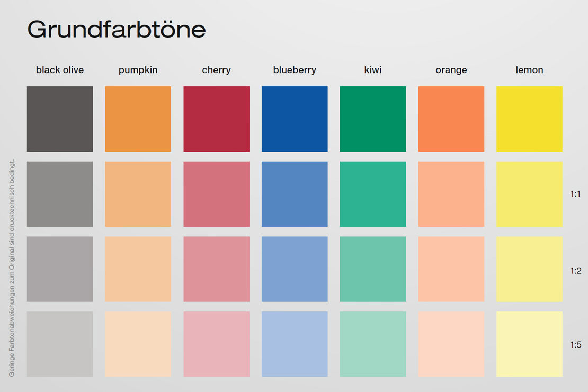The height and width of the screenshot is (392, 588).
Task: Click the full-strength black olive swatch
Action: point(60,119)
